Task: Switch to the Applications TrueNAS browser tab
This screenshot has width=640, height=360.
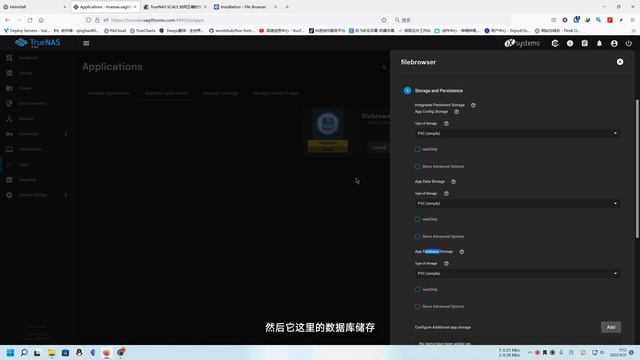Action: click(105, 7)
